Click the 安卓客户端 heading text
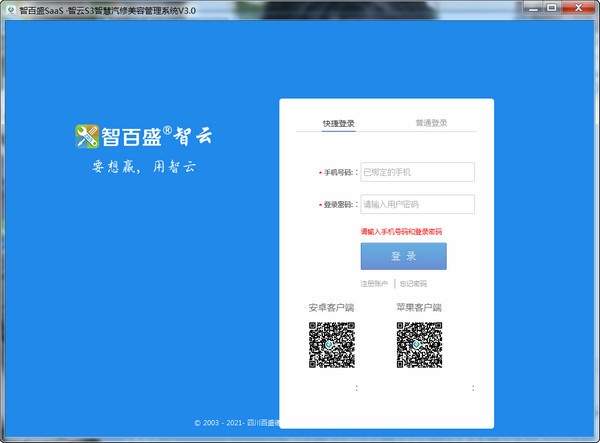The width and height of the screenshot is (600, 443). pyautogui.click(x=332, y=308)
